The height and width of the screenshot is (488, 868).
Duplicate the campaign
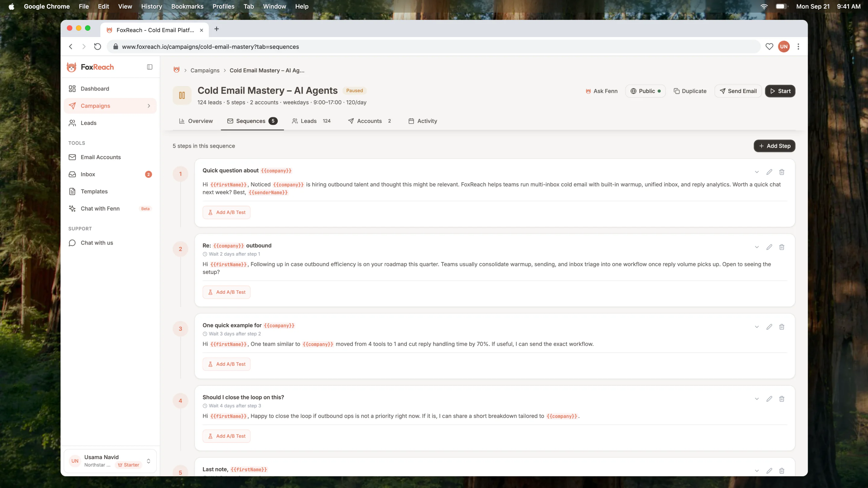(x=690, y=91)
